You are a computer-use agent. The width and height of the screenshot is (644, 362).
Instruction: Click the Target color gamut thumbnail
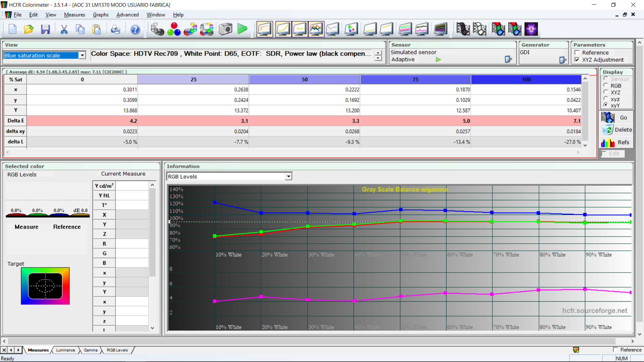tap(45, 286)
